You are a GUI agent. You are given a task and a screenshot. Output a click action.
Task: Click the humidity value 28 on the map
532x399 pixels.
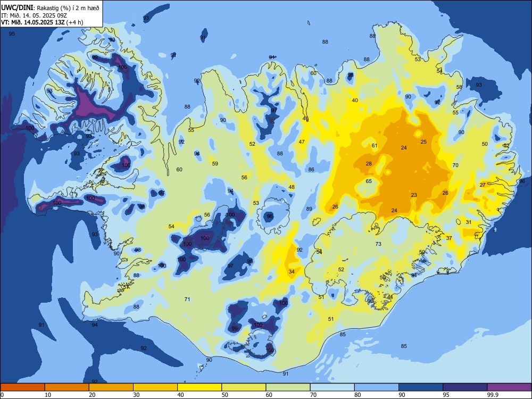[x=369, y=163]
